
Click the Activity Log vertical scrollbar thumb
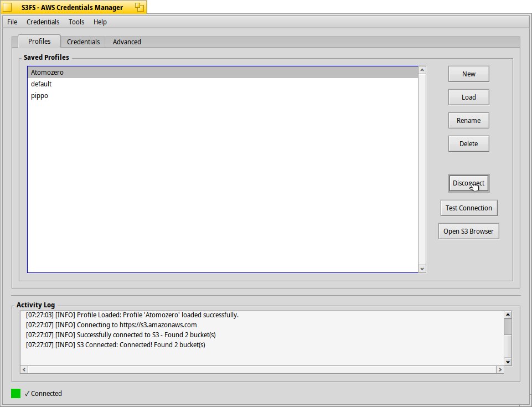click(x=508, y=327)
